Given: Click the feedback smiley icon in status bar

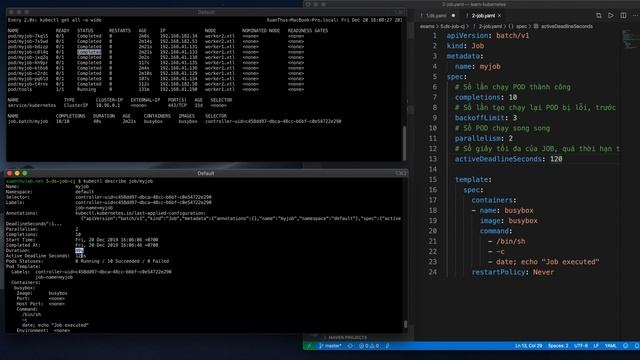Looking at the screenshot, I should tap(625, 346).
